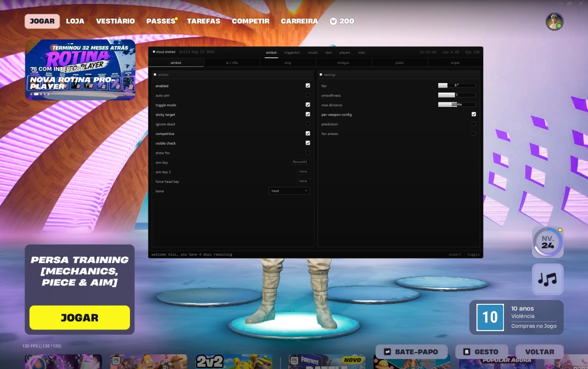588x369 pixels.
Task: Enable the ignore dead checkbox
Action: pyautogui.click(x=308, y=124)
